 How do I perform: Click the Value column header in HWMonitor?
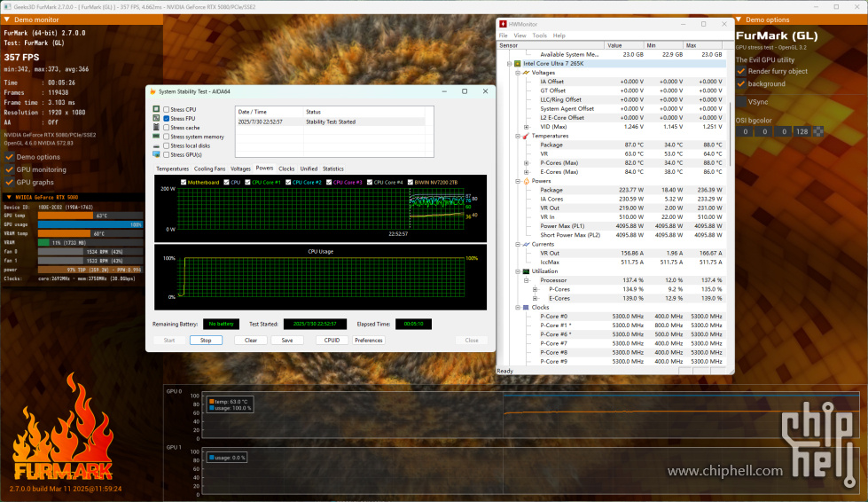click(x=624, y=45)
